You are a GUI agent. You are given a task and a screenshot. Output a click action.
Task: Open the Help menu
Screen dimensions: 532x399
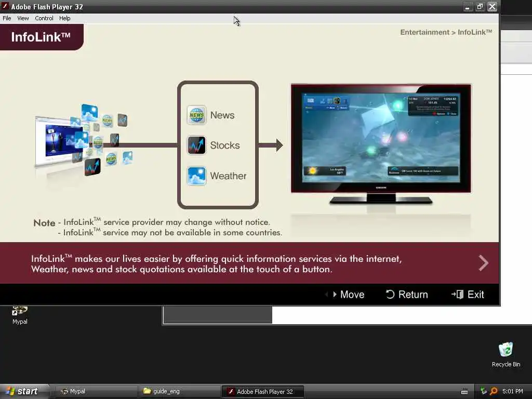pyautogui.click(x=64, y=18)
